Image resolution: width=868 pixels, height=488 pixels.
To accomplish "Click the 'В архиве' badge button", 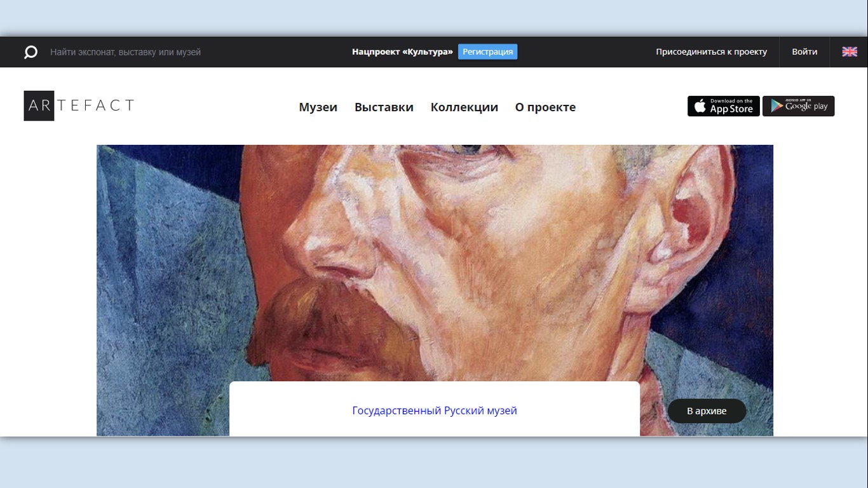I will (707, 411).
